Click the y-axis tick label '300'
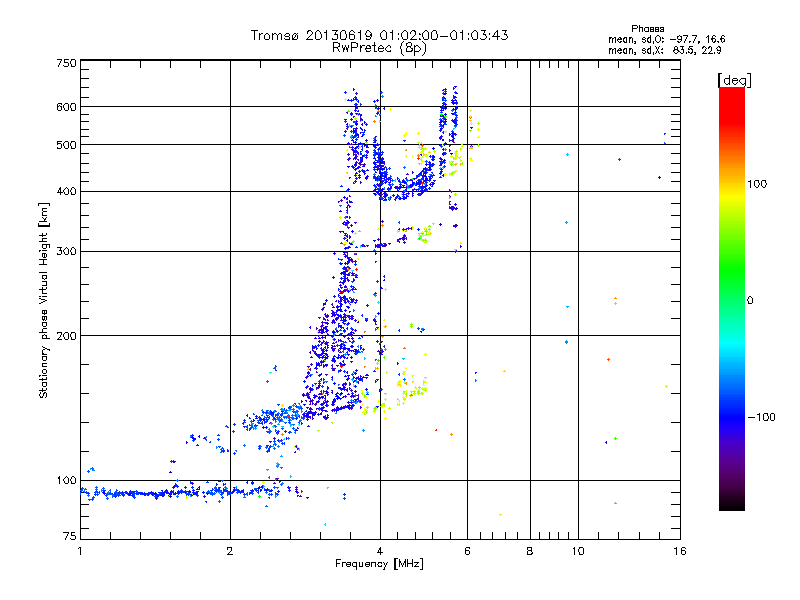Screen dimensions: 800x600 66,251
